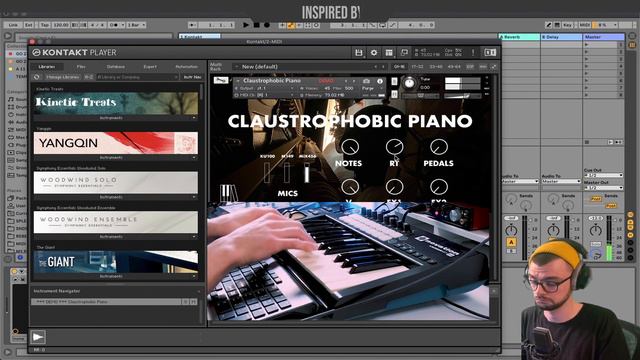Viewport: 640px width, 360px height.
Task: Toggle the A-Z library sort button
Action: click(89, 77)
